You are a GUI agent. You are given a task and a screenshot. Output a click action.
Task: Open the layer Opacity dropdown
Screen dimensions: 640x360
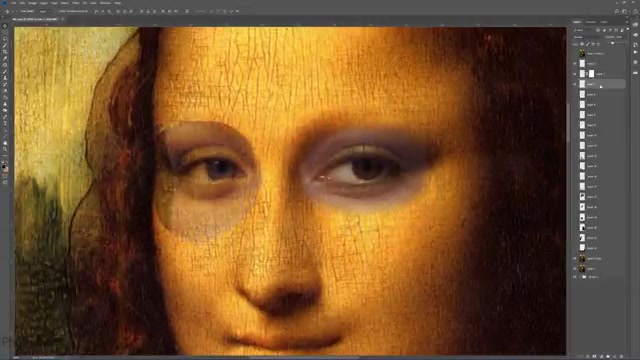[x=620, y=37]
